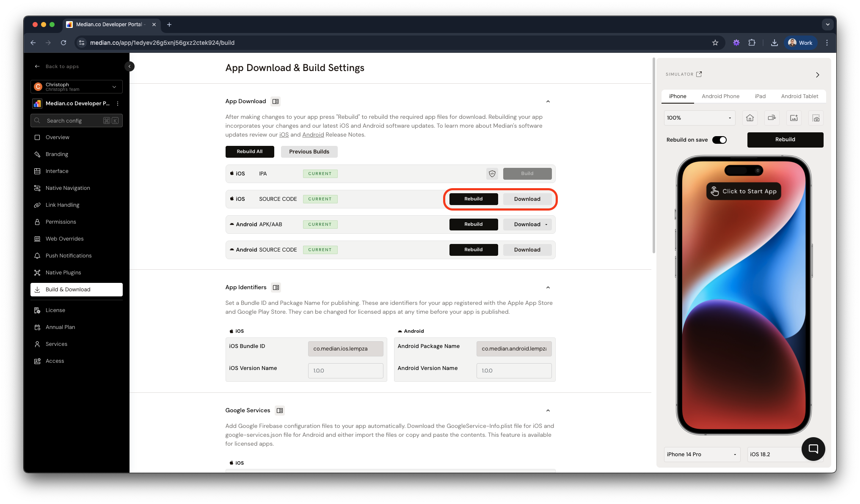Open Previous Builds
Viewport: 860px width, 504px height.
309,152
